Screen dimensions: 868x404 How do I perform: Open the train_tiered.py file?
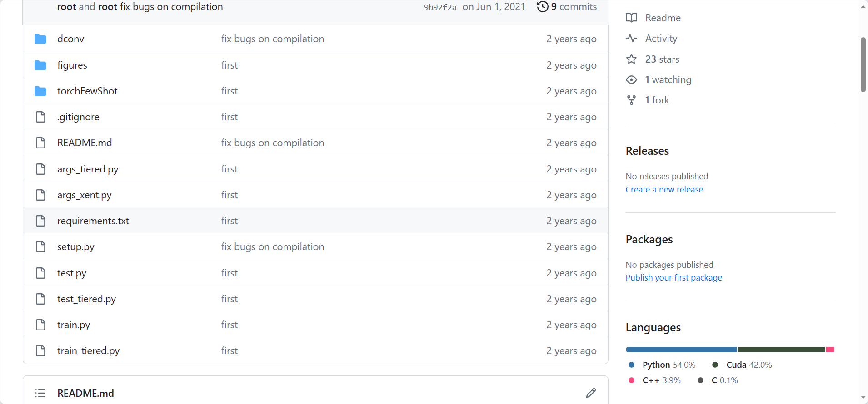click(x=88, y=351)
